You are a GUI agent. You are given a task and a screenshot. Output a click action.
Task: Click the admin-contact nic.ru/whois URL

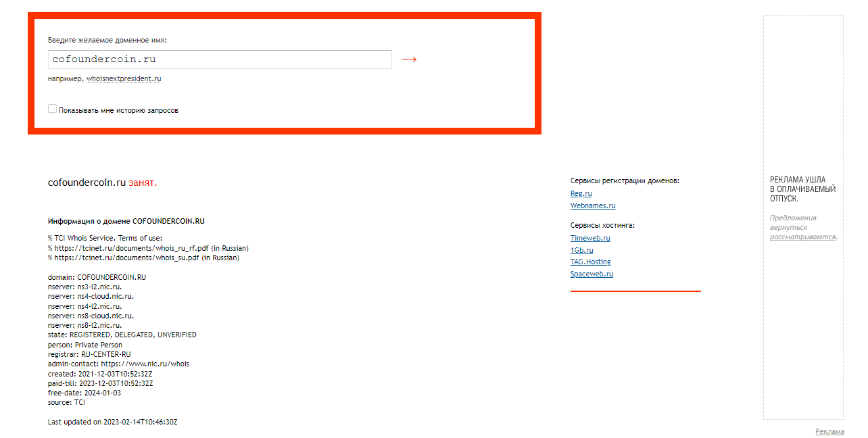click(145, 364)
